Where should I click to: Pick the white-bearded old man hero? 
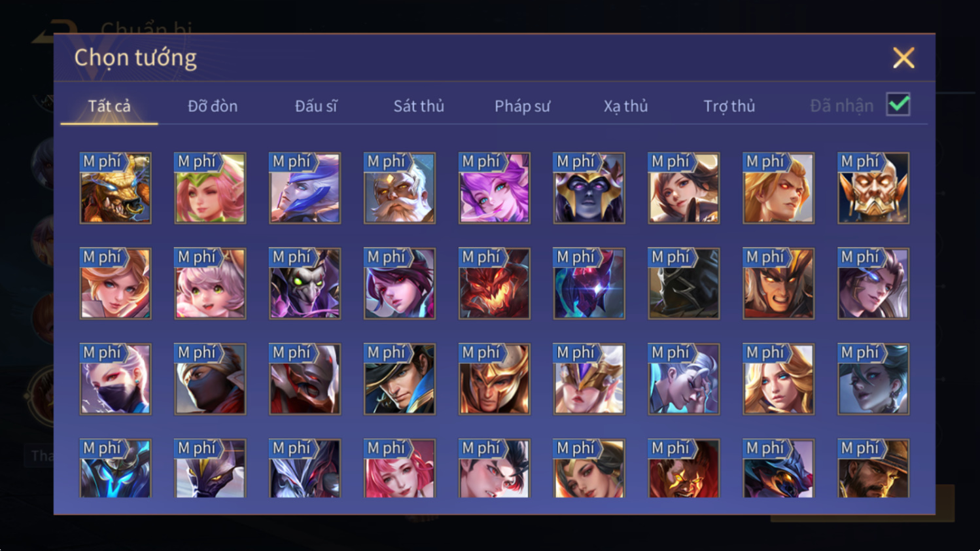(399, 188)
